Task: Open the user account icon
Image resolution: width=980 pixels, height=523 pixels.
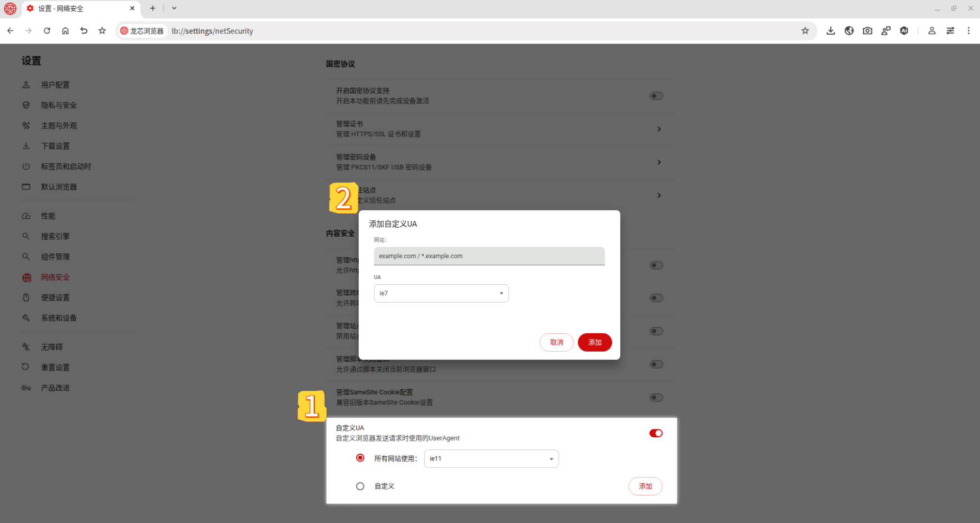Action: 932,31
